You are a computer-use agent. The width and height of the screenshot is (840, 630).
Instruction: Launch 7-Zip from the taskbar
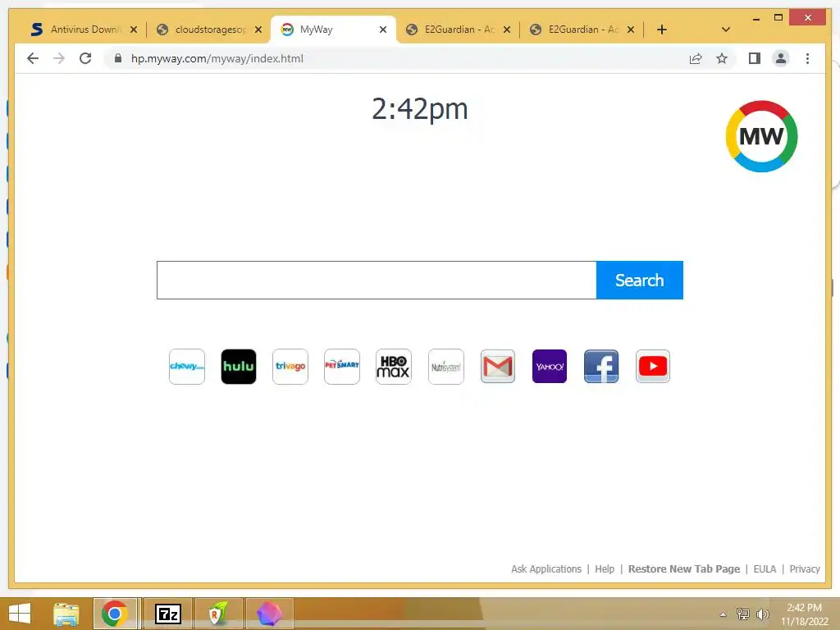(167, 614)
